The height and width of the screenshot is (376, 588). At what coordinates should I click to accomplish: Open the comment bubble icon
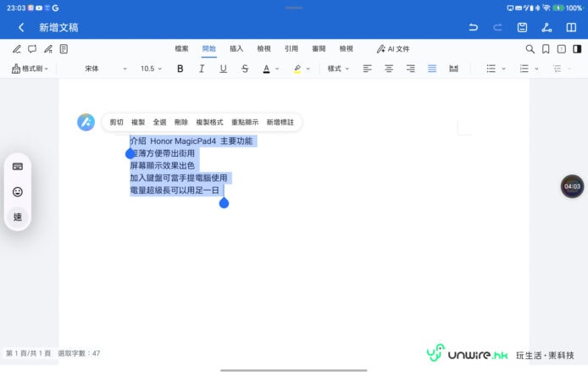tap(32, 49)
